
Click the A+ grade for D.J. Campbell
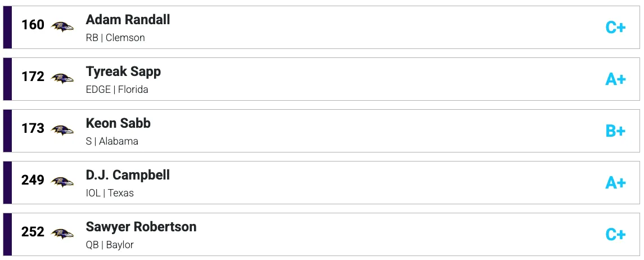(x=615, y=183)
